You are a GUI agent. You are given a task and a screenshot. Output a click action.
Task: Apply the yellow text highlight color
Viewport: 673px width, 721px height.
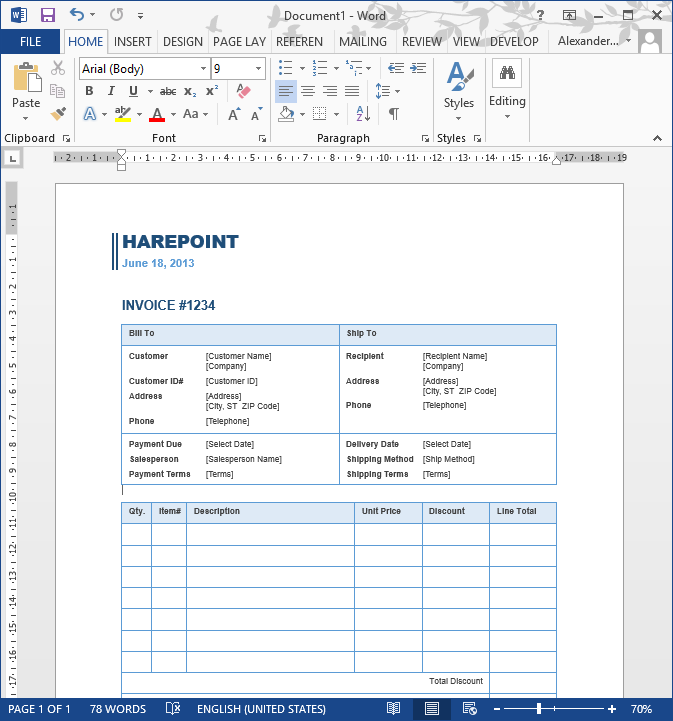point(123,114)
